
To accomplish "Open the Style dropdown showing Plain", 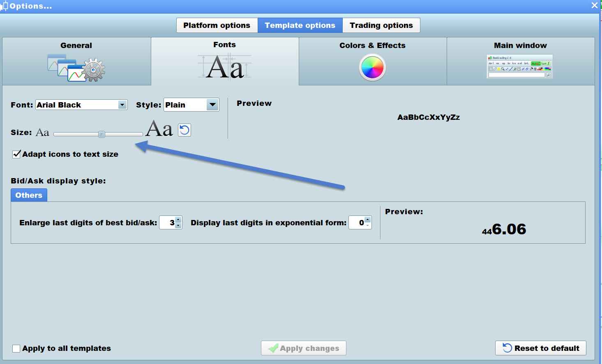I will [x=212, y=105].
